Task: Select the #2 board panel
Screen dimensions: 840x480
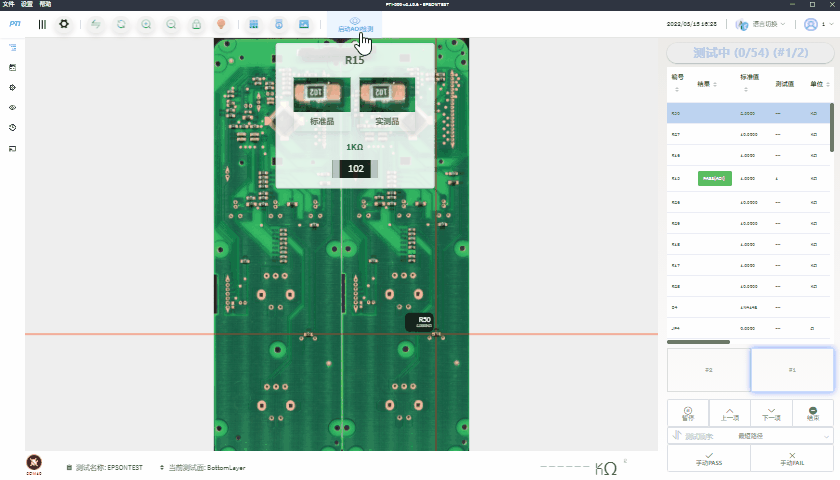Action: coord(708,370)
